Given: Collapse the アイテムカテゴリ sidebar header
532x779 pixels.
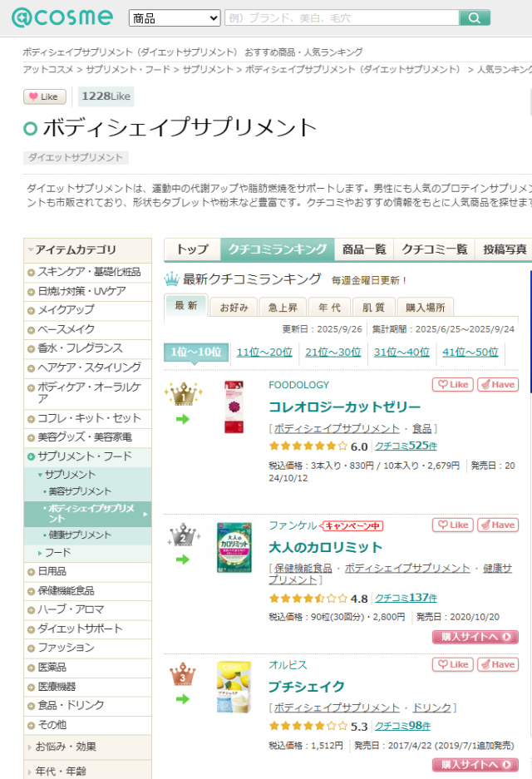Looking at the screenshot, I should pos(87,249).
